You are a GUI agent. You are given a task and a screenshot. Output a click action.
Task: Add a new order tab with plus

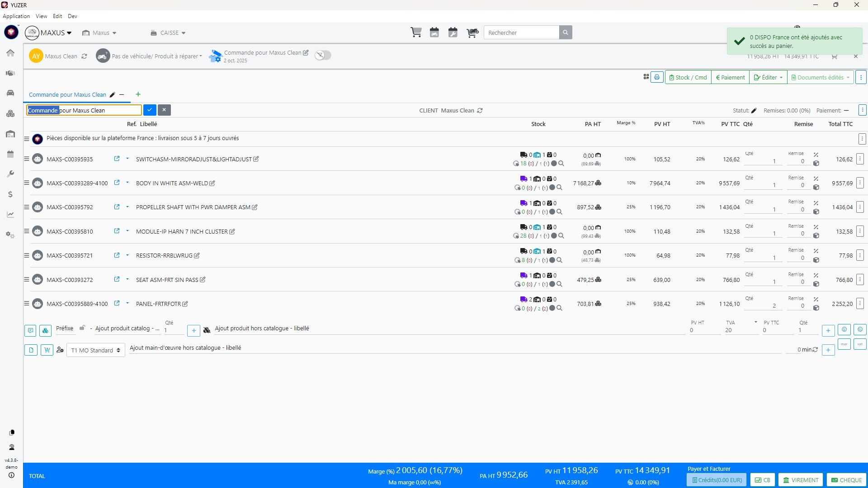(138, 94)
